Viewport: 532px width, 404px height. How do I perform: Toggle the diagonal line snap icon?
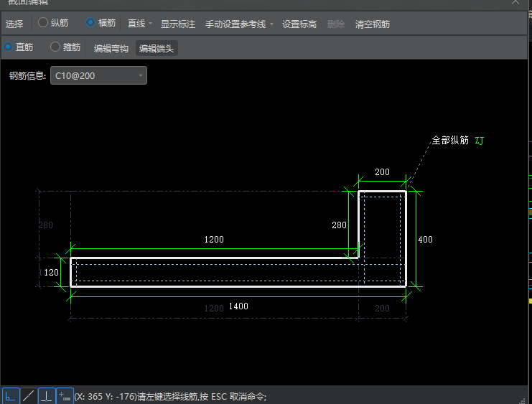click(x=29, y=395)
